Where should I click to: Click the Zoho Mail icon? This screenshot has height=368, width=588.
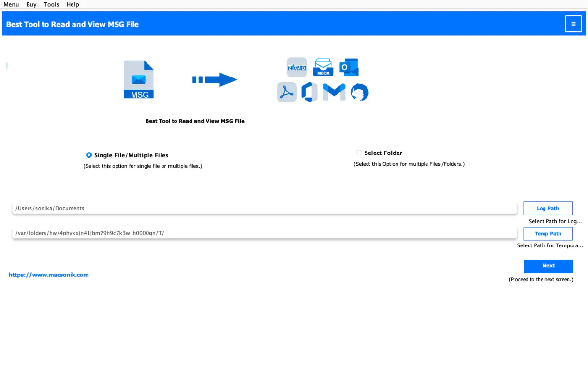tap(296, 67)
